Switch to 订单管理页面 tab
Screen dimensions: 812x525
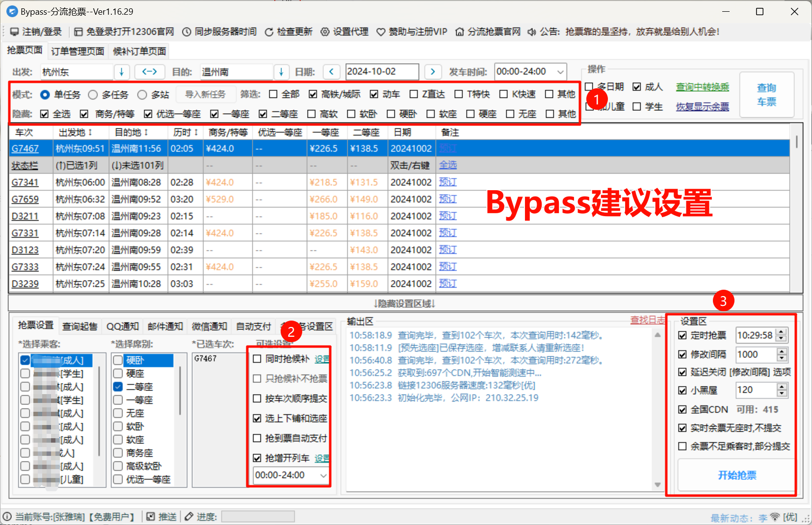78,51
